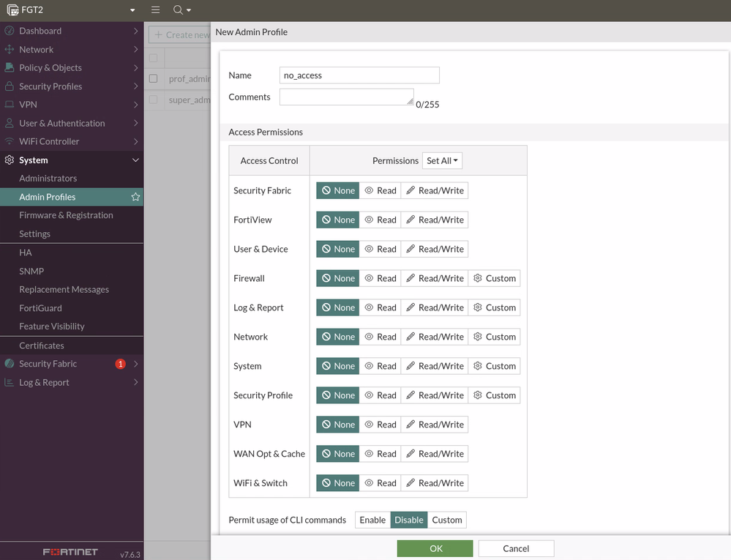The height and width of the screenshot is (560, 731).
Task: Select Disable for CLI commands usage
Action: click(x=409, y=520)
